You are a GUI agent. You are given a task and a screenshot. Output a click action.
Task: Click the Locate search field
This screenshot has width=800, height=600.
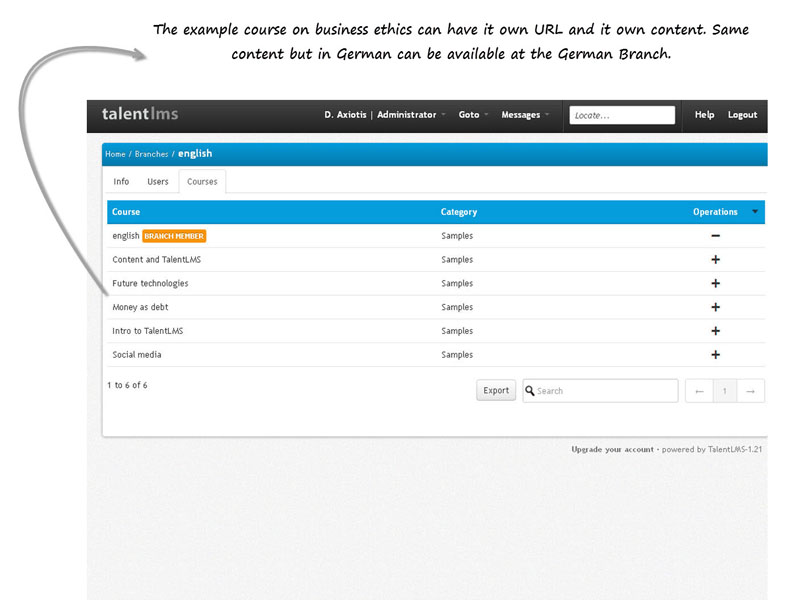point(622,115)
